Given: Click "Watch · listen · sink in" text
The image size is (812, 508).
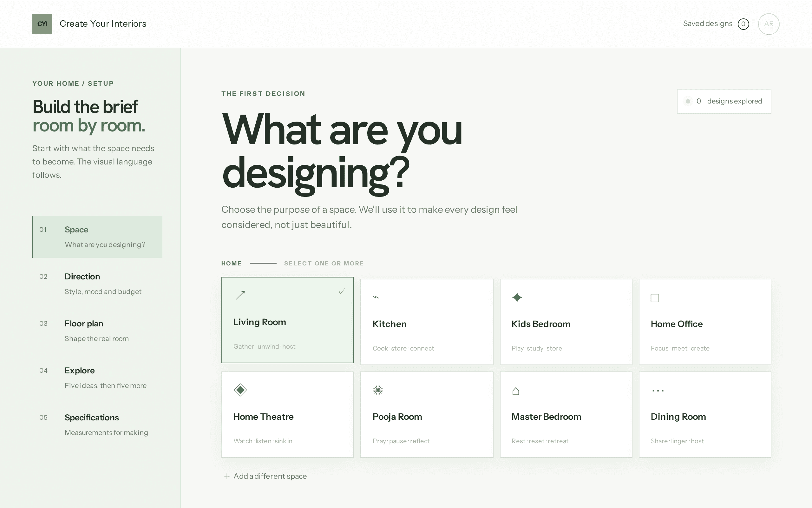Looking at the screenshot, I should coord(263,441).
